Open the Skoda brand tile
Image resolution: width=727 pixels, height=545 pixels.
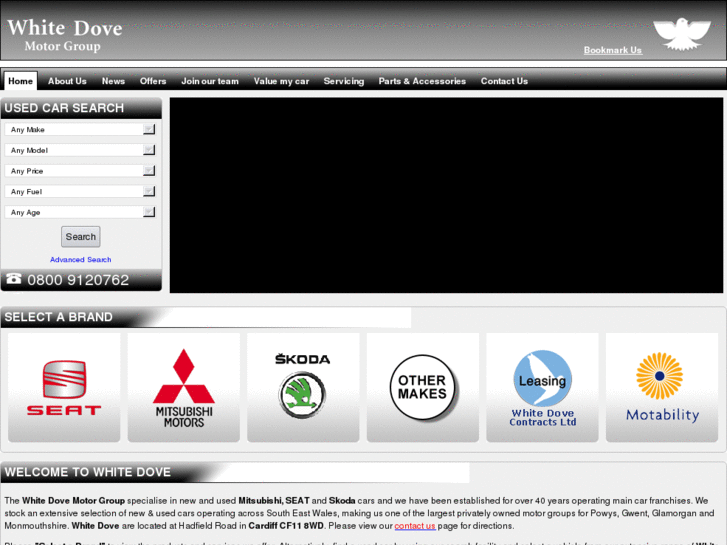[x=303, y=387]
